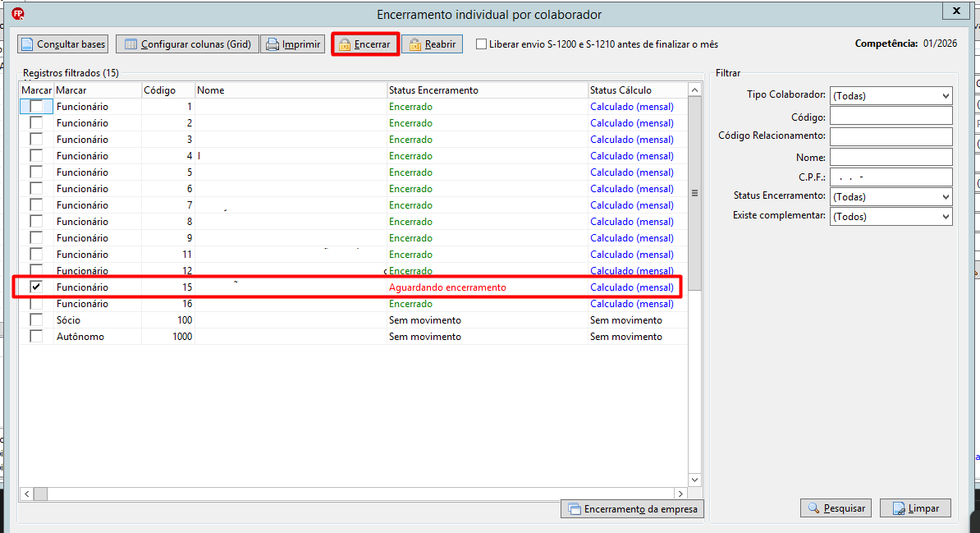The width and height of the screenshot is (980, 533).
Task: Click 'Calculado (mensal)' in row 15
Action: 632,287
